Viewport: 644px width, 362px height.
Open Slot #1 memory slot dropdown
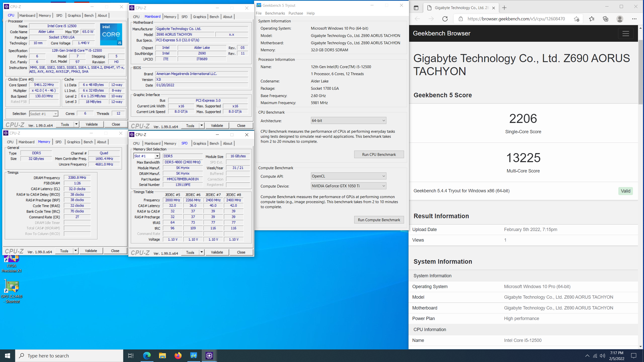[146, 156]
